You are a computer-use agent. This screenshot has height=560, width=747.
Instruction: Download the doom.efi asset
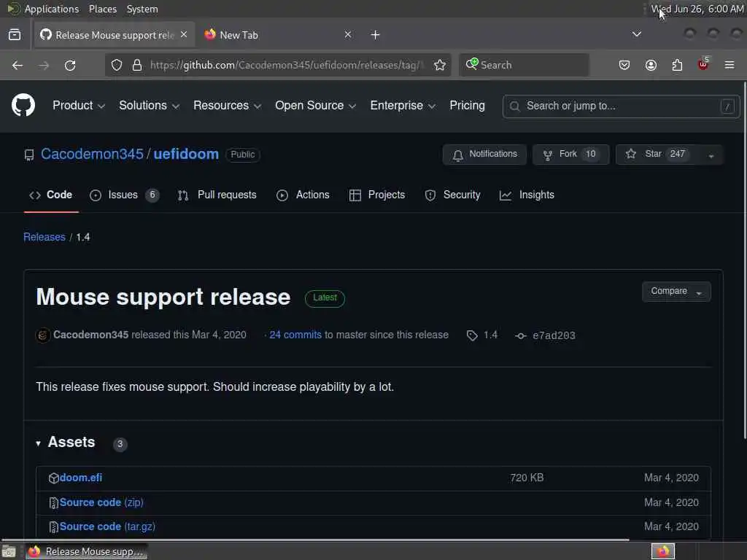(x=81, y=478)
